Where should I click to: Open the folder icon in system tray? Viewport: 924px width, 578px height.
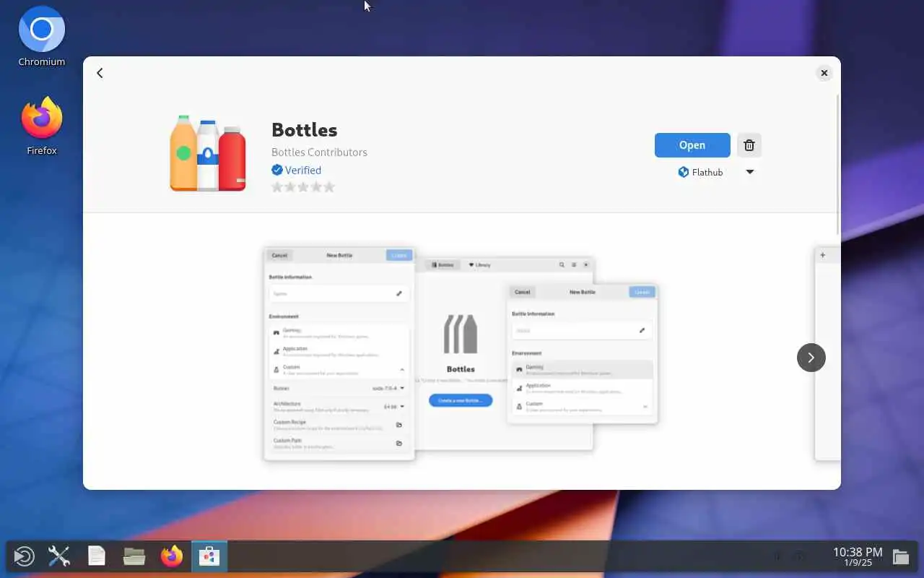[x=900, y=556]
